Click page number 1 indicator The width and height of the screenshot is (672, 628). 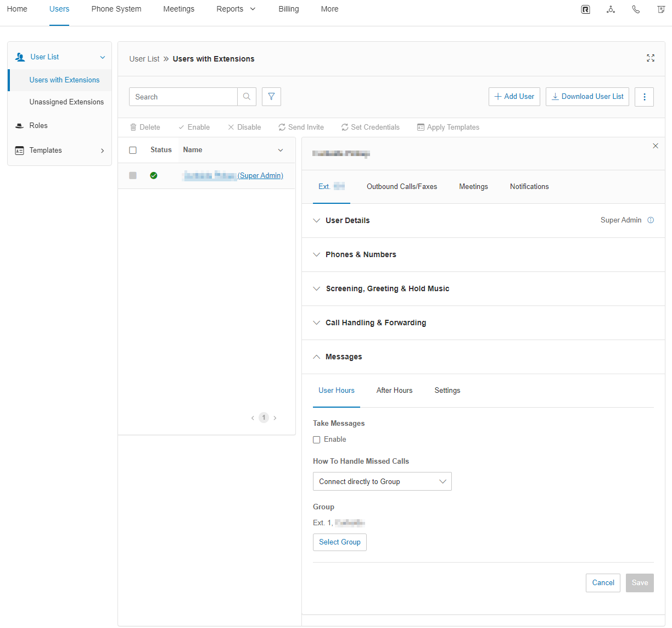264,418
